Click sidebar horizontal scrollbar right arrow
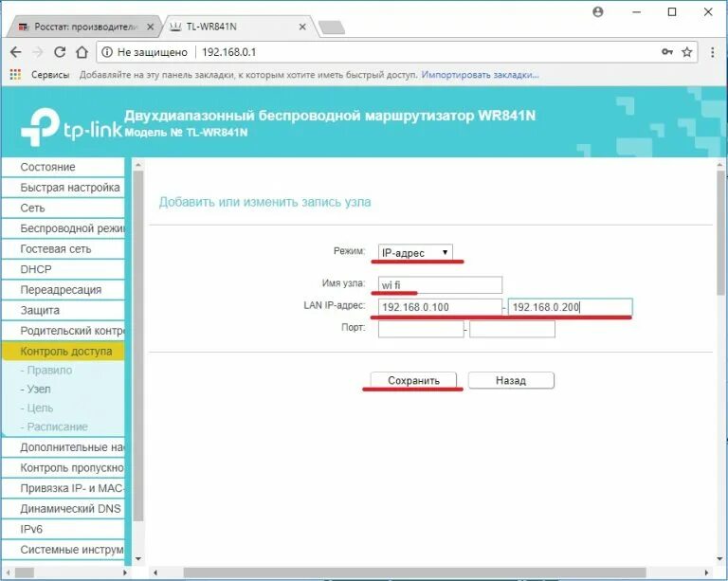This screenshot has width=728, height=581. coord(124,572)
